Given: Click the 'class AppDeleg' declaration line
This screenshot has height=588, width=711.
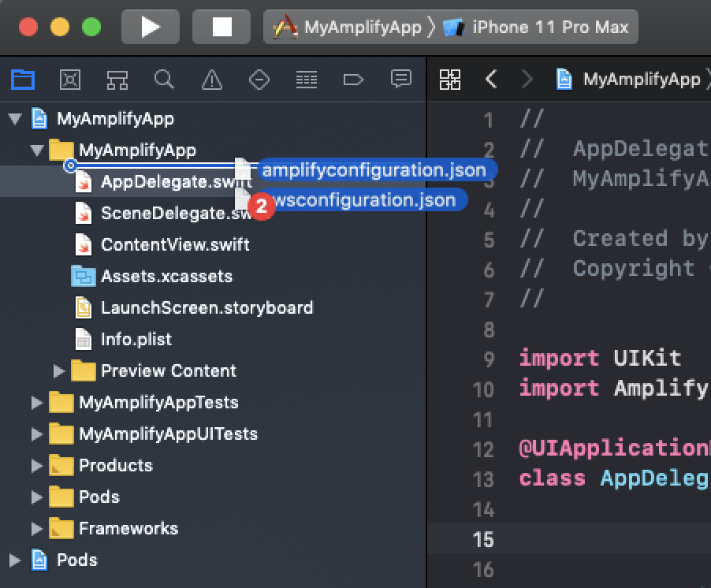Looking at the screenshot, I should [x=614, y=478].
